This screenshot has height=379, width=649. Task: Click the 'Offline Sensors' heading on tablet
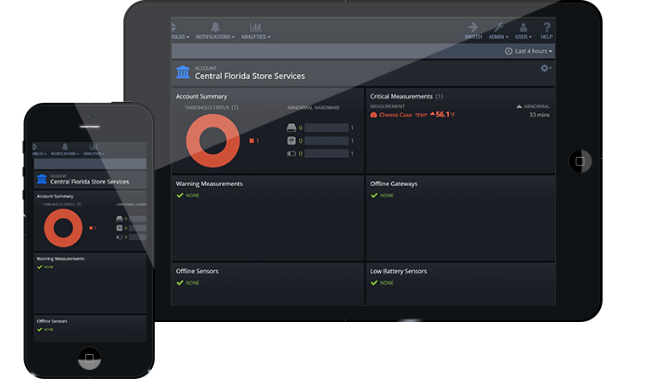tap(197, 271)
